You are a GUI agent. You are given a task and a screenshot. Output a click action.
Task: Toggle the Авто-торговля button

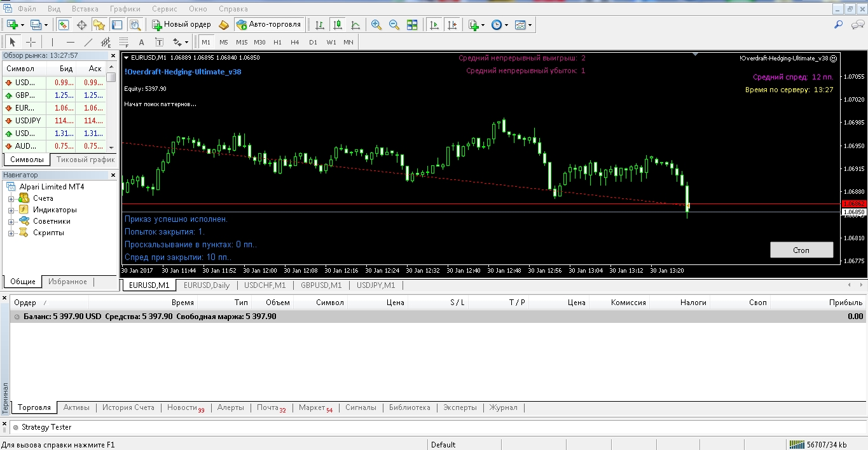[x=269, y=25]
